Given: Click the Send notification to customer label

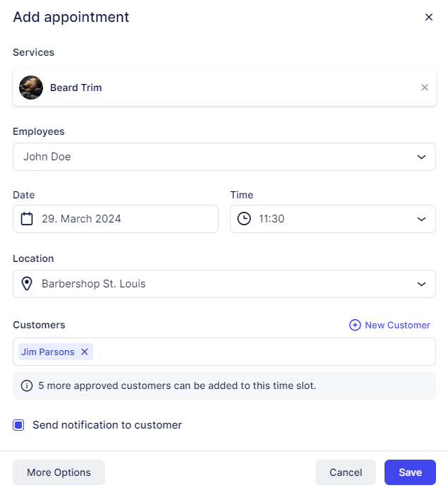Looking at the screenshot, I should 107,425.
